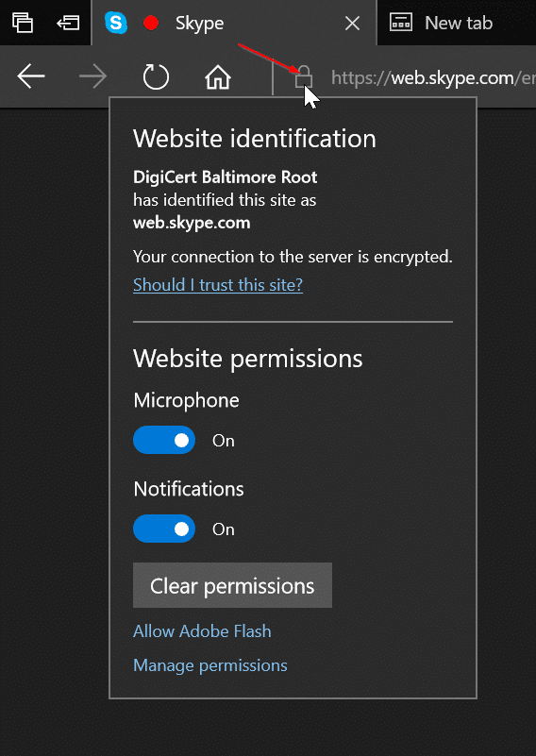Turn off the Microphone permission toggle

164,440
